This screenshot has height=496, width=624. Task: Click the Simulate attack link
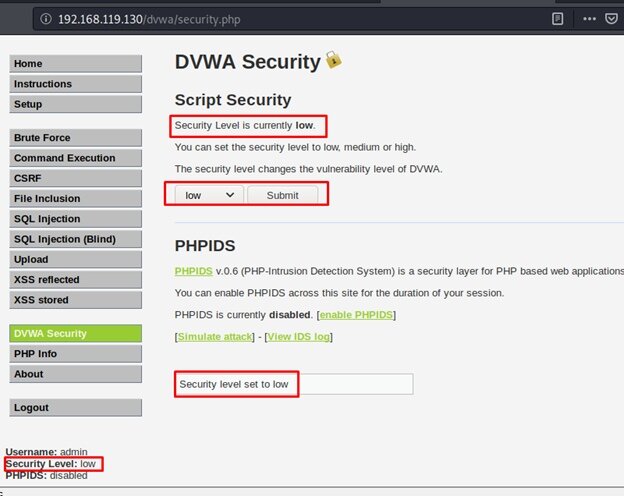pos(215,337)
